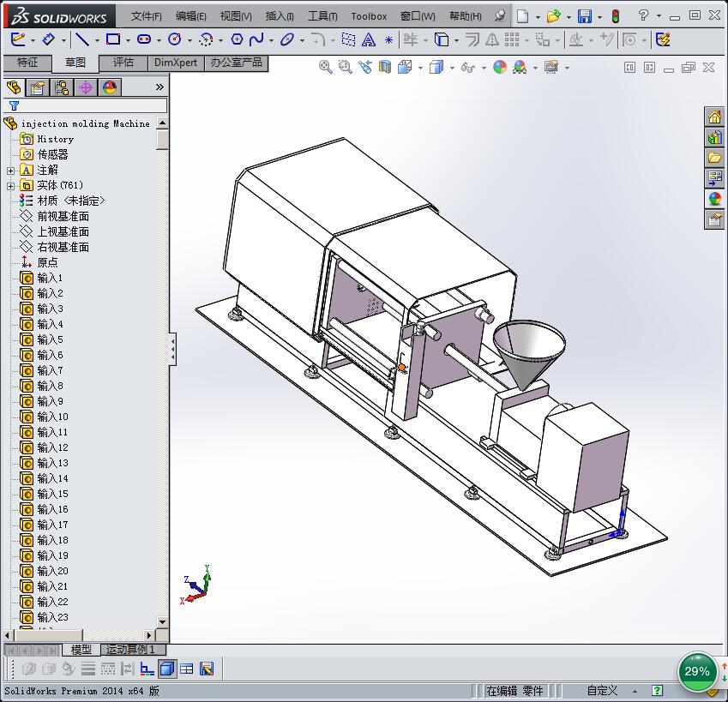Select the Line sketch tool
This screenshot has height=702, width=728.
pos(82,39)
